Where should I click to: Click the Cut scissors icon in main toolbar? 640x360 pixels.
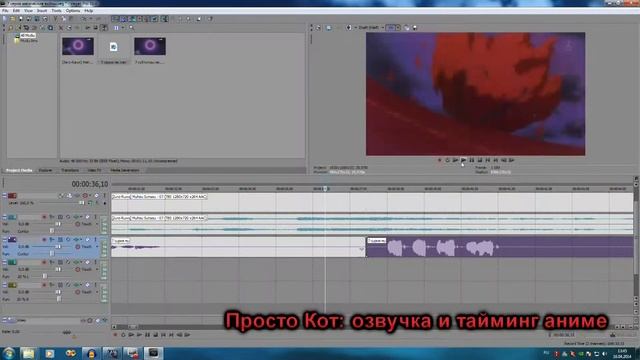56,18
